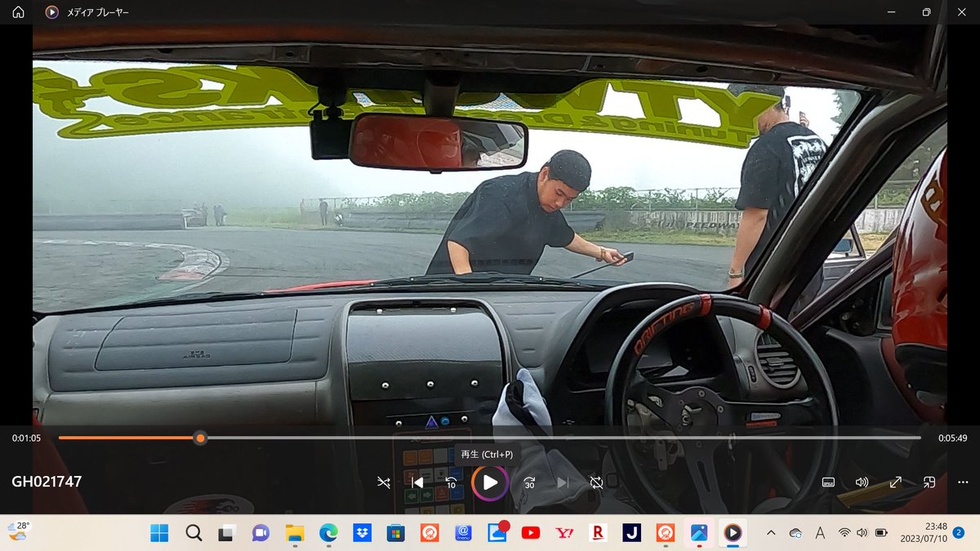Switch to mini player view

point(929,482)
